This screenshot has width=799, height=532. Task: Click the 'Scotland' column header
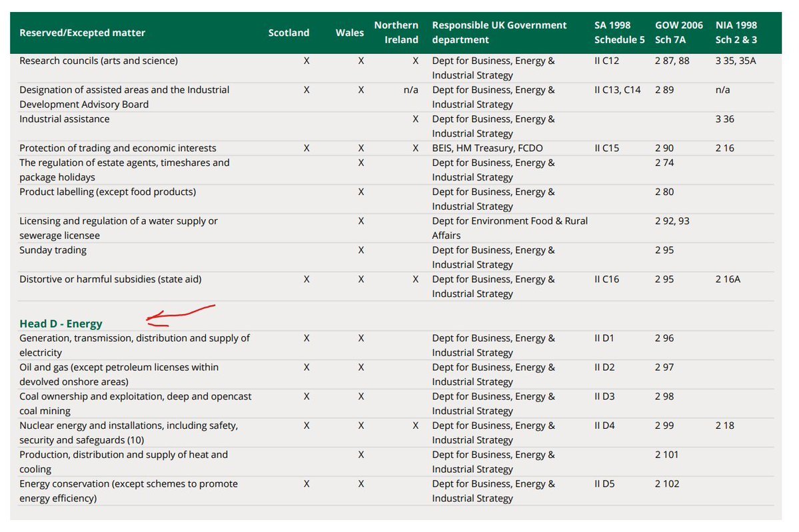coord(289,33)
